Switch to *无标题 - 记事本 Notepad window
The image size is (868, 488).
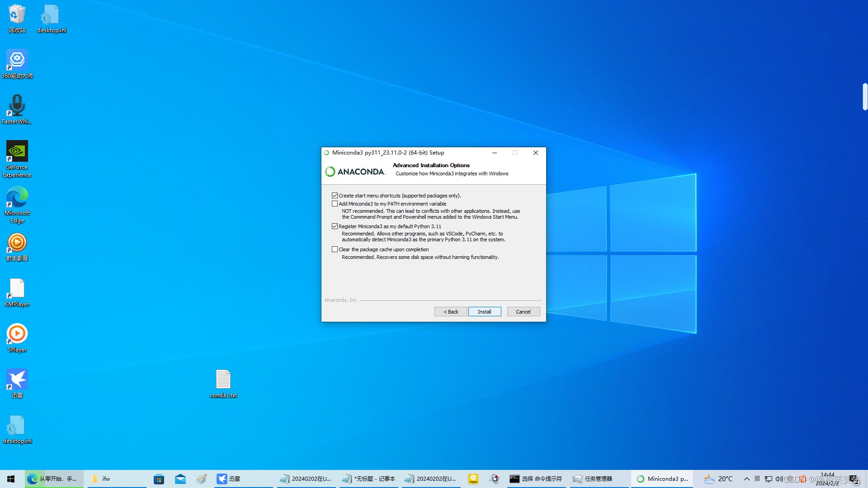click(369, 479)
